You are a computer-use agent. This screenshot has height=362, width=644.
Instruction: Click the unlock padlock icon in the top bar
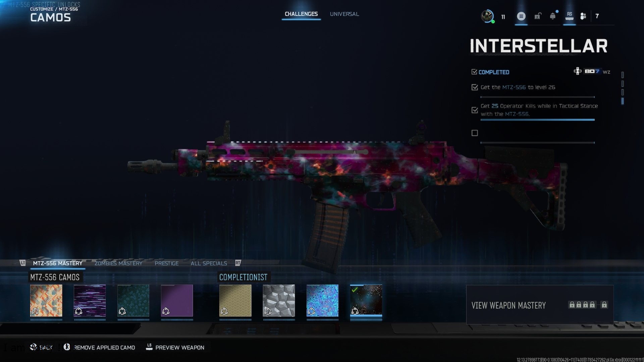[538, 16]
